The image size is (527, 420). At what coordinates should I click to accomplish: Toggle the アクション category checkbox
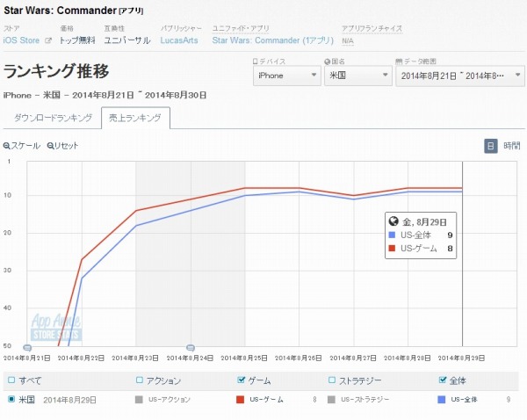coord(139,380)
